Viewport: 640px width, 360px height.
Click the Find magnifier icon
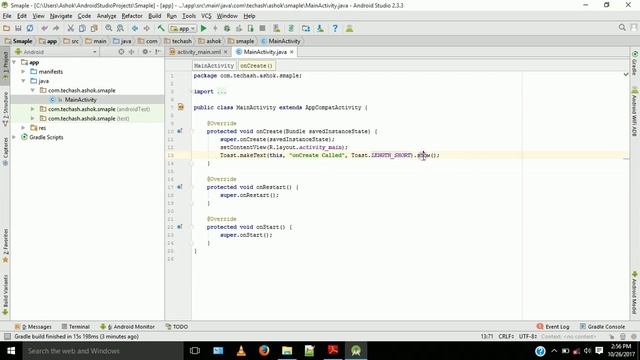(109, 28)
